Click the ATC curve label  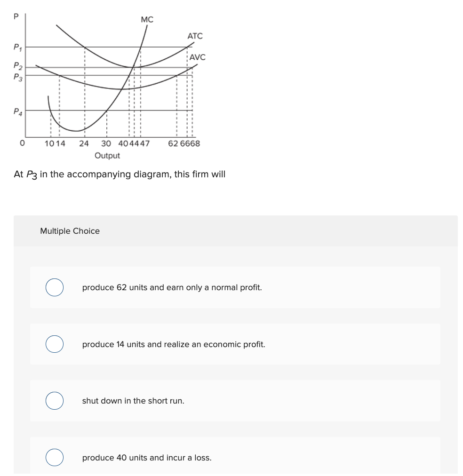pos(194,36)
